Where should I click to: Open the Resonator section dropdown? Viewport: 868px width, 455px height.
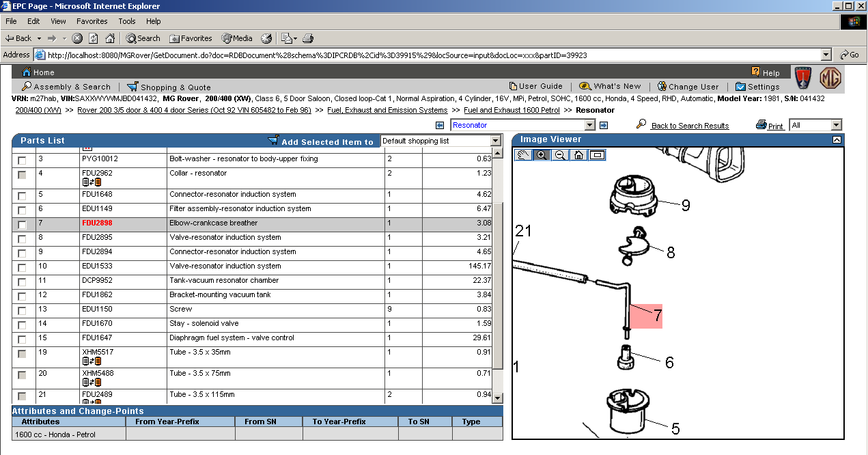pyautogui.click(x=590, y=125)
